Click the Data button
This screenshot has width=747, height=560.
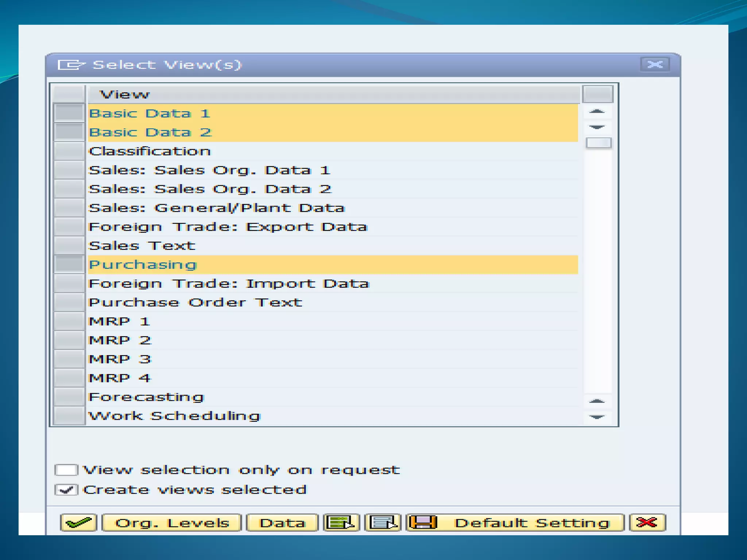pos(282,522)
